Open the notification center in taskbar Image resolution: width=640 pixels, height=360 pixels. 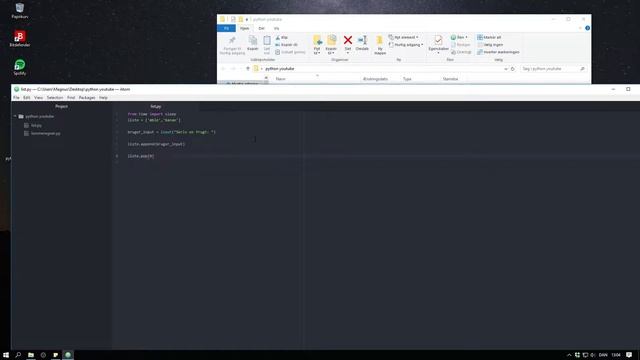pyautogui.click(x=629, y=355)
